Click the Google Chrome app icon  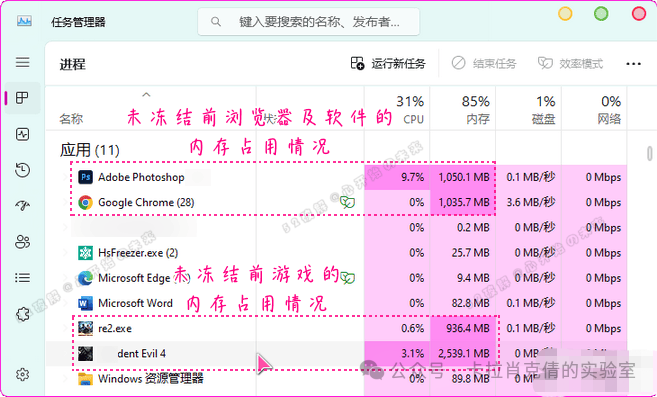[85, 202]
